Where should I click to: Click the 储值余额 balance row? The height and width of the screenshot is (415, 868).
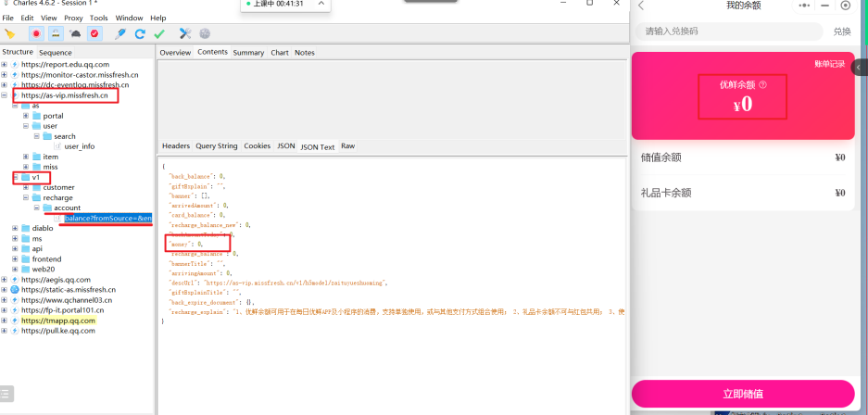tap(743, 157)
